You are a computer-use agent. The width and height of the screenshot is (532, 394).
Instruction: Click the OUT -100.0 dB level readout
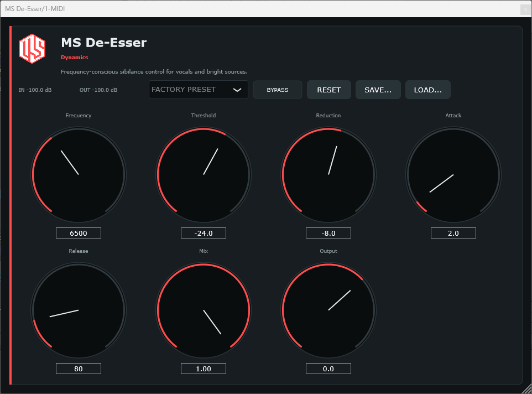(x=98, y=90)
